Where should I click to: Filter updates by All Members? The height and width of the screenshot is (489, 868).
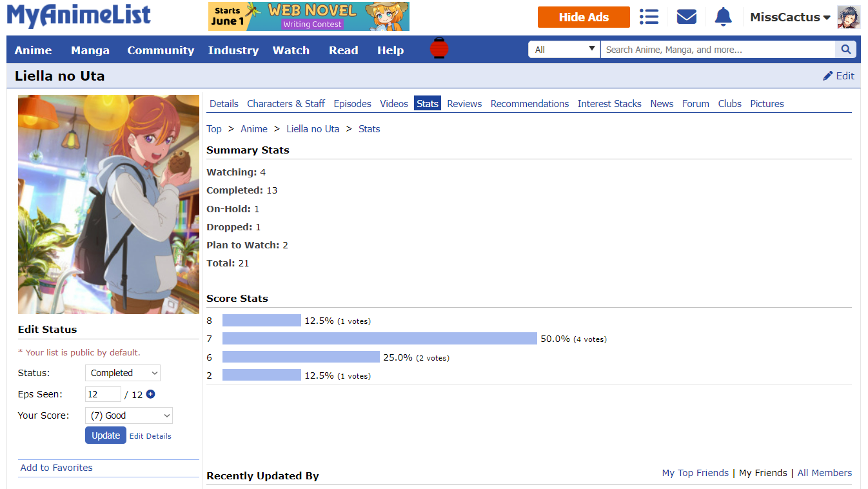coord(825,473)
